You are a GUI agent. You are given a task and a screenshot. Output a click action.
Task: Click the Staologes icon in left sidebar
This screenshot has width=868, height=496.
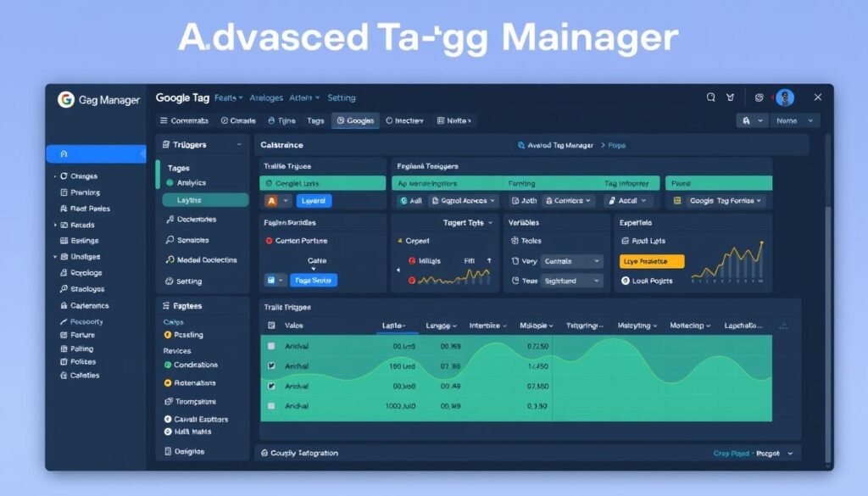click(x=64, y=289)
